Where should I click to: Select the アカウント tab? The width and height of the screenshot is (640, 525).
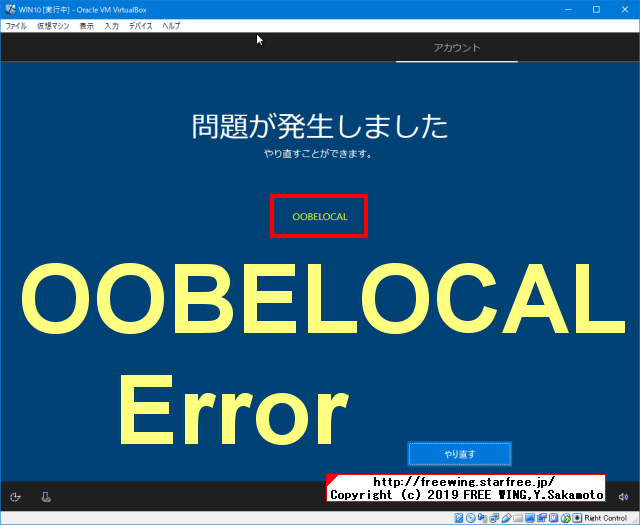pos(457,48)
